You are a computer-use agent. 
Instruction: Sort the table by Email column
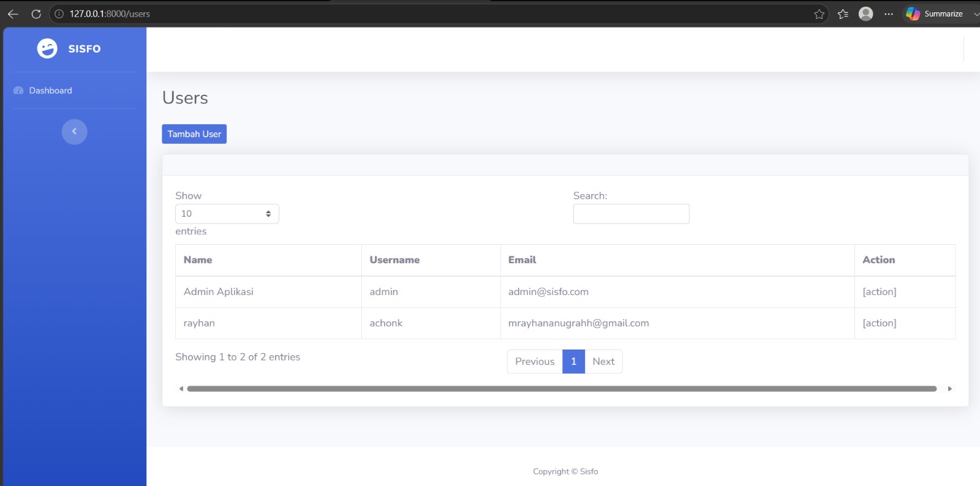(x=677, y=260)
